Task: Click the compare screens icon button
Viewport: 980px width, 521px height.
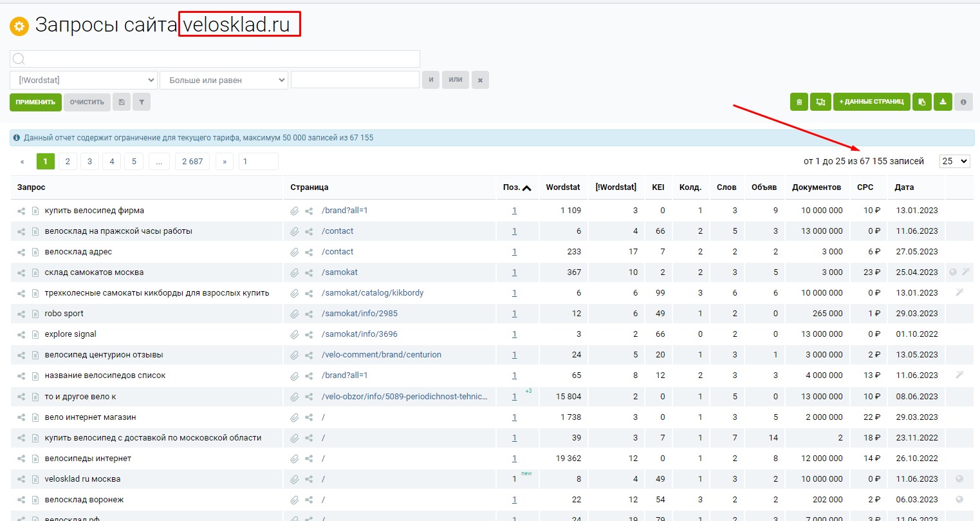Action: point(820,102)
